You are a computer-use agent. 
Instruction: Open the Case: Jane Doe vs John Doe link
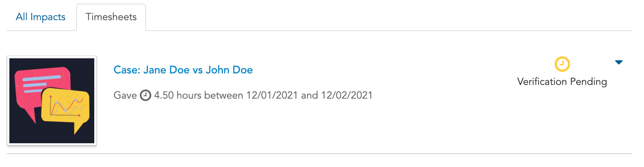click(x=183, y=70)
